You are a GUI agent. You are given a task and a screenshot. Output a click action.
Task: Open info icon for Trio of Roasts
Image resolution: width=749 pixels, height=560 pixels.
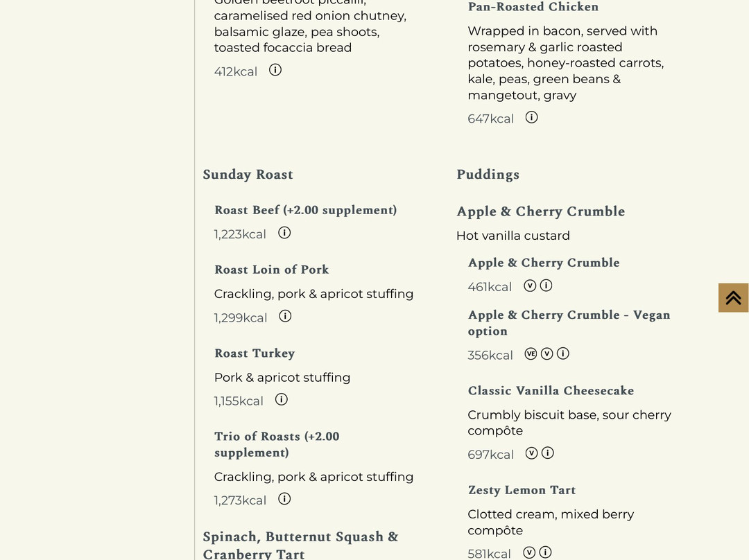tap(284, 500)
